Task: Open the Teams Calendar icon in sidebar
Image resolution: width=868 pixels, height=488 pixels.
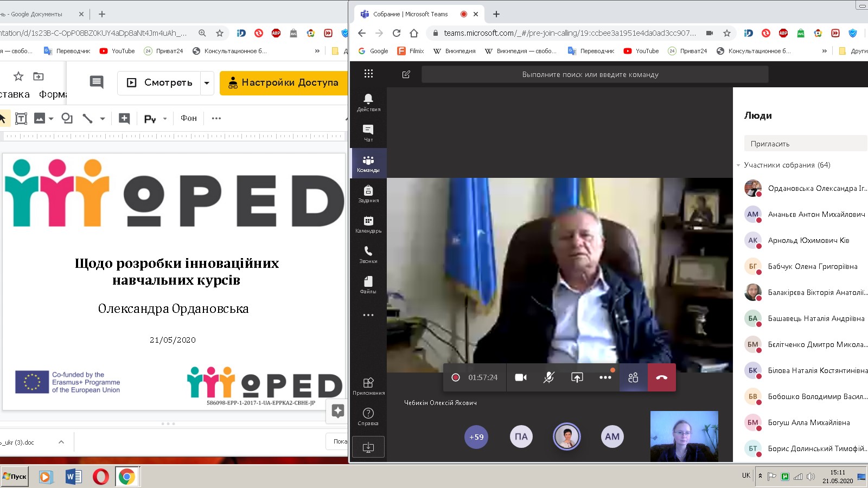Action: [x=368, y=223]
